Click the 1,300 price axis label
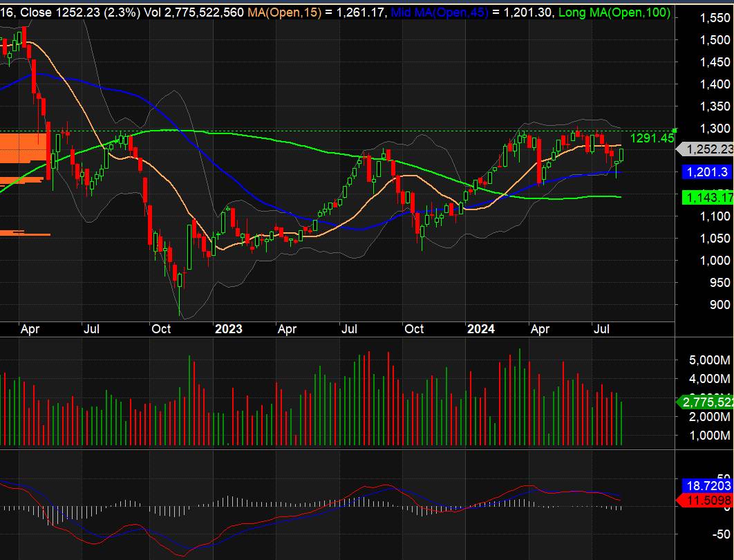The width and height of the screenshot is (734, 560). coord(715,129)
